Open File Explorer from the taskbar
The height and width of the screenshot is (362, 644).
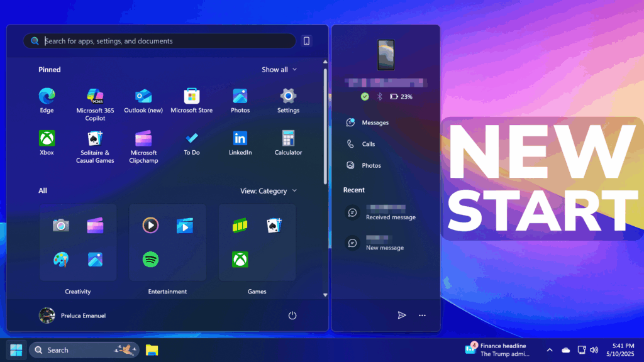point(152,350)
